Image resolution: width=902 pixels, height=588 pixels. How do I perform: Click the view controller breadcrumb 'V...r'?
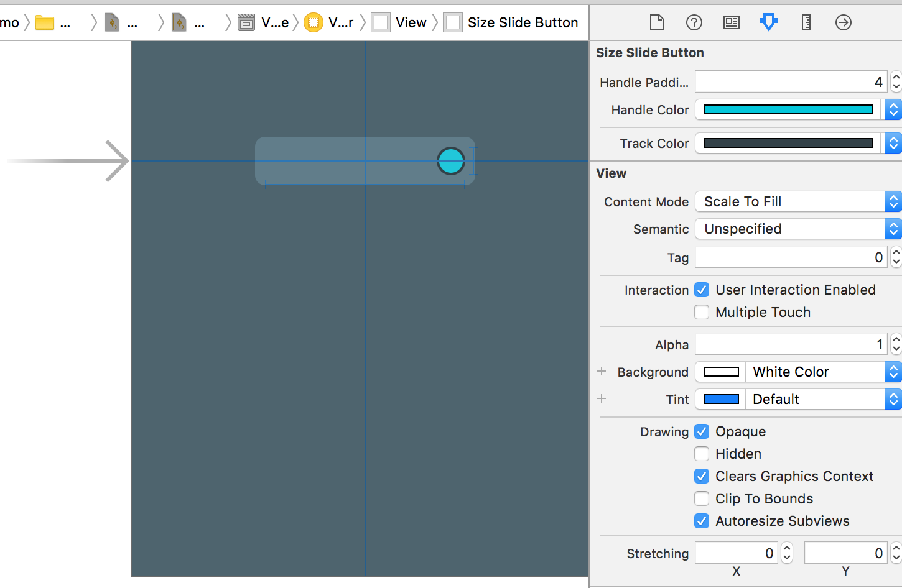[330, 23]
